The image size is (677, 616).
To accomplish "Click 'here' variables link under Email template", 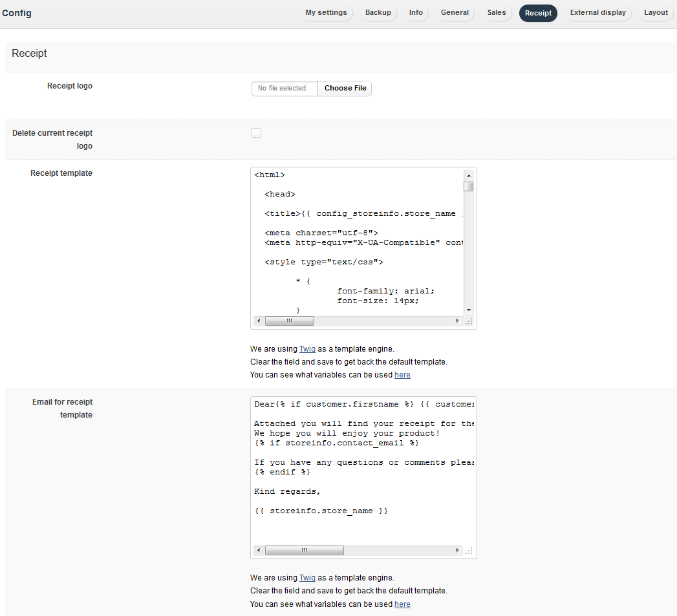I will pos(402,604).
